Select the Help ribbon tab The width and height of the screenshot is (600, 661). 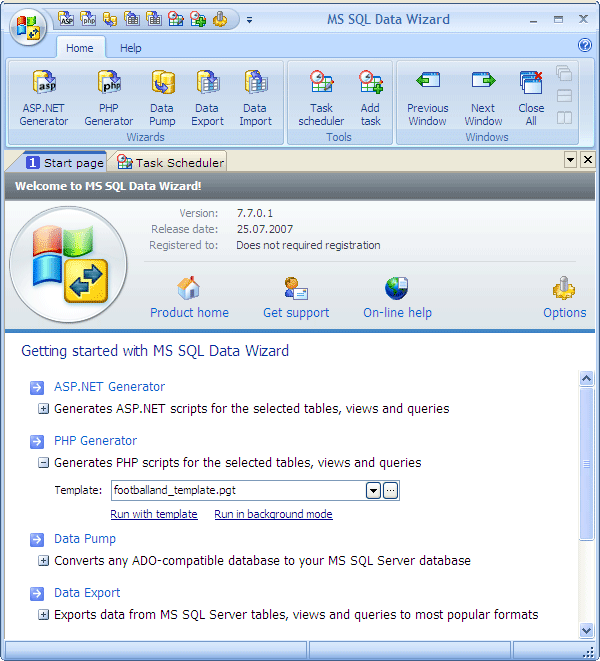[131, 48]
